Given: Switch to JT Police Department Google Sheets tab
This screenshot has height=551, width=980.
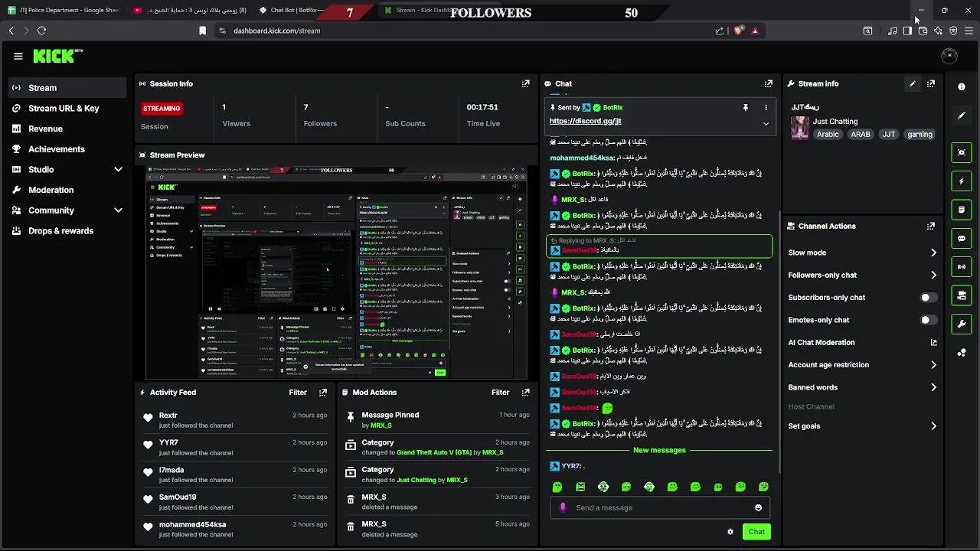Looking at the screenshot, I should pyautogui.click(x=64, y=11).
